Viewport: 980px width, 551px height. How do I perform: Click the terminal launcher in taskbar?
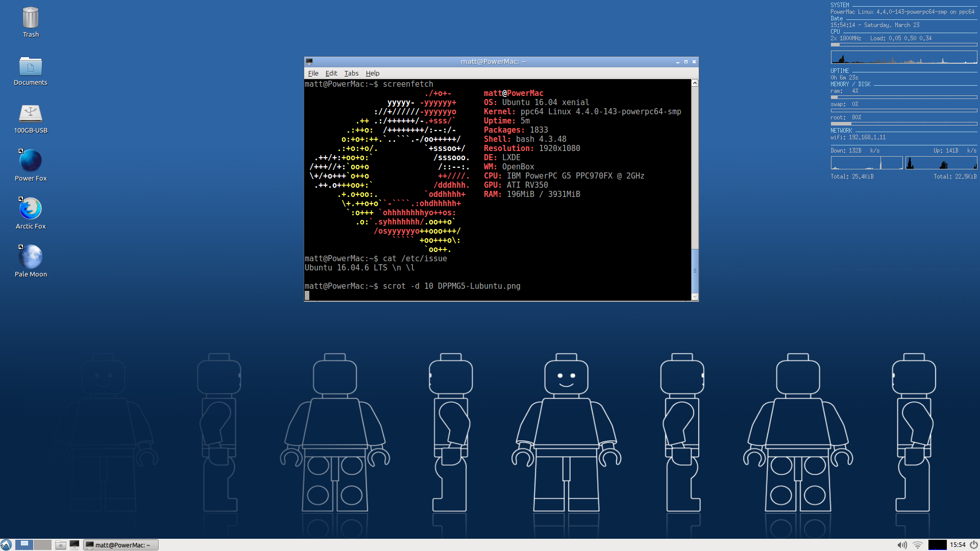[75, 545]
